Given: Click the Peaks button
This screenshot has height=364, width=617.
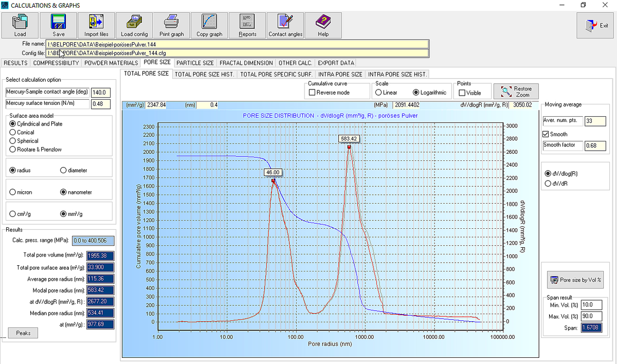Looking at the screenshot, I should tap(23, 333).
